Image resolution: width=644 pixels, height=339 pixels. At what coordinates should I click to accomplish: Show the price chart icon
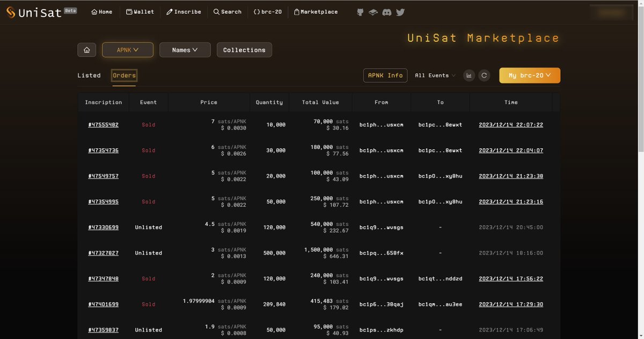[469, 76]
